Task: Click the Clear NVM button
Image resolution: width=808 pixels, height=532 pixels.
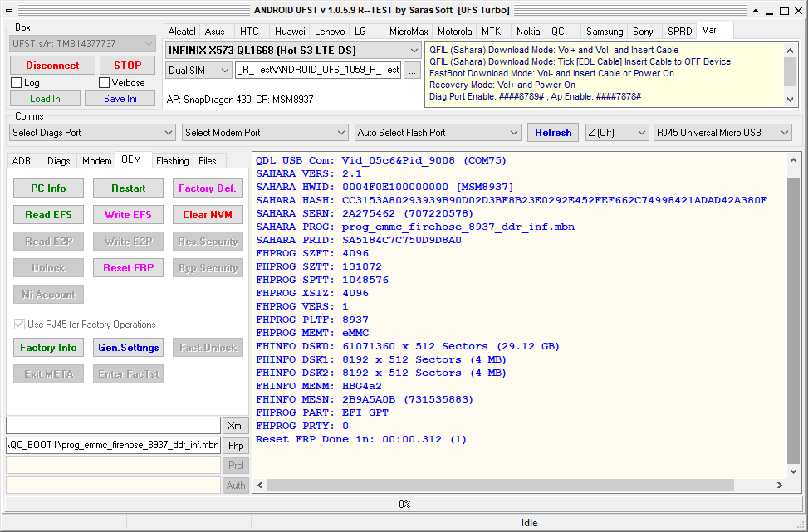Action: pyautogui.click(x=208, y=215)
